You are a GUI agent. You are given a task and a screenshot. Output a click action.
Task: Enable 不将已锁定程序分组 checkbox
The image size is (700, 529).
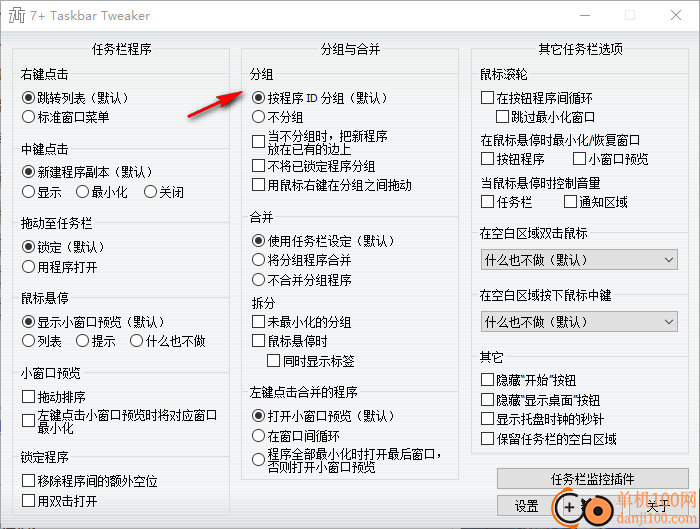(x=258, y=166)
